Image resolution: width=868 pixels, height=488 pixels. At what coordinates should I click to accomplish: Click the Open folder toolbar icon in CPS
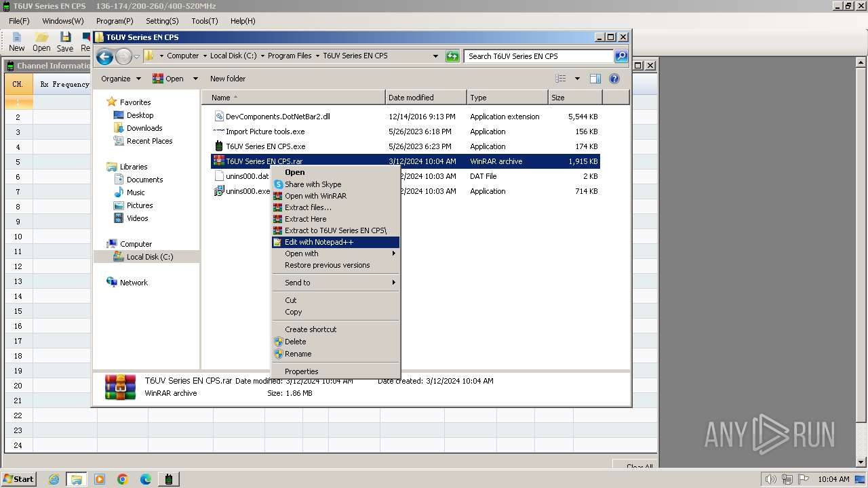41,42
